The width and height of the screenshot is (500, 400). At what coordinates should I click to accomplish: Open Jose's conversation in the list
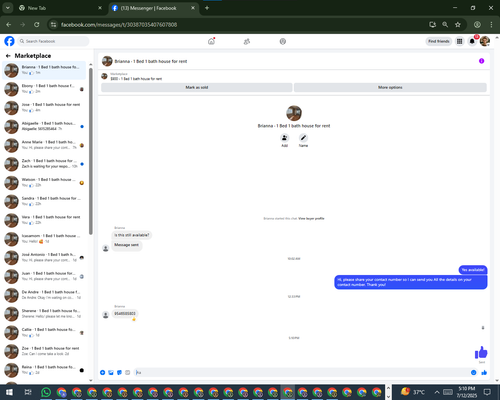[x=44, y=108]
